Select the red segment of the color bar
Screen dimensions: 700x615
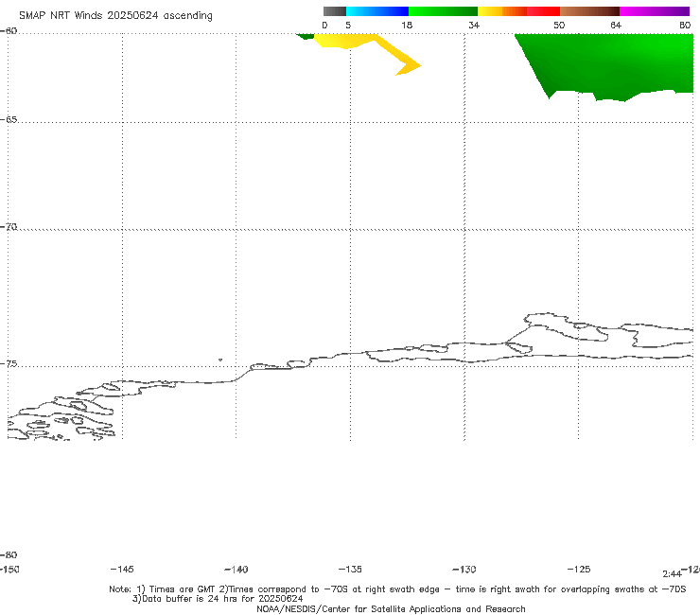coord(543,11)
